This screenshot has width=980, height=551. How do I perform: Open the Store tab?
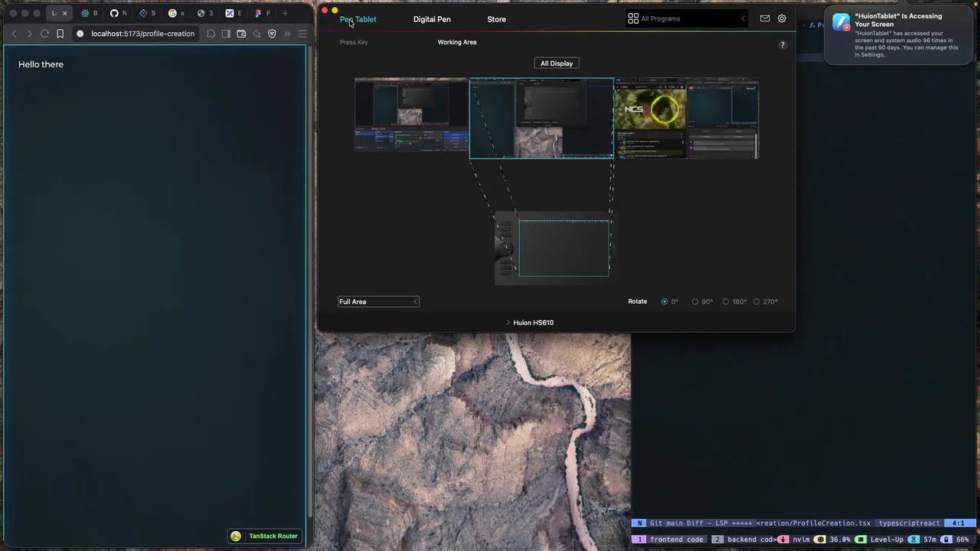pyautogui.click(x=496, y=19)
